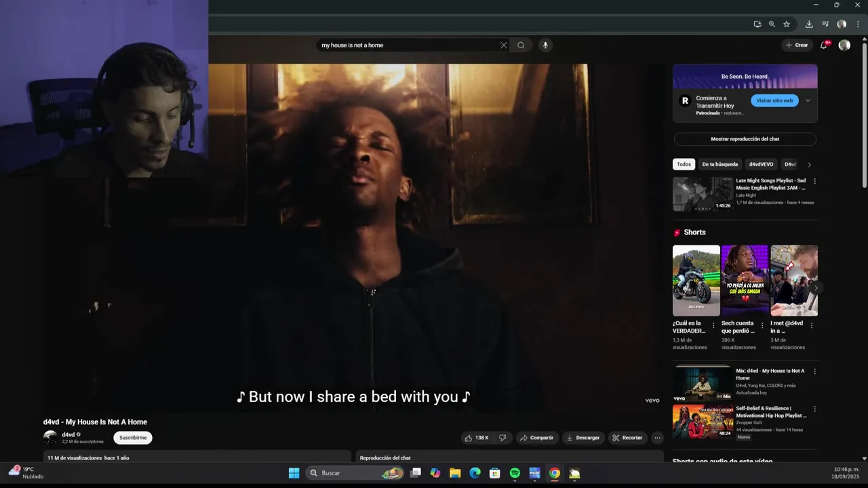
Task: Open the d4vd channel name link
Action: [x=68, y=434]
